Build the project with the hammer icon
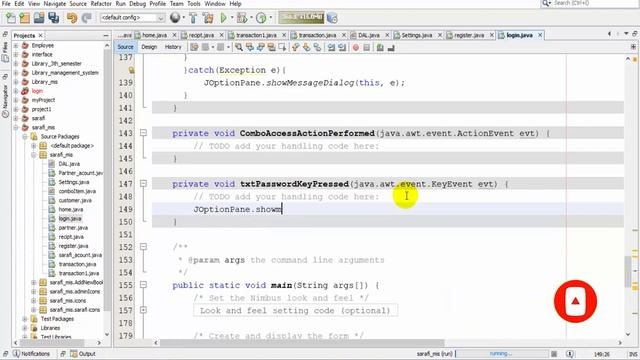Image resolution: width=640 pixels, height=360 pixels. 193,18
